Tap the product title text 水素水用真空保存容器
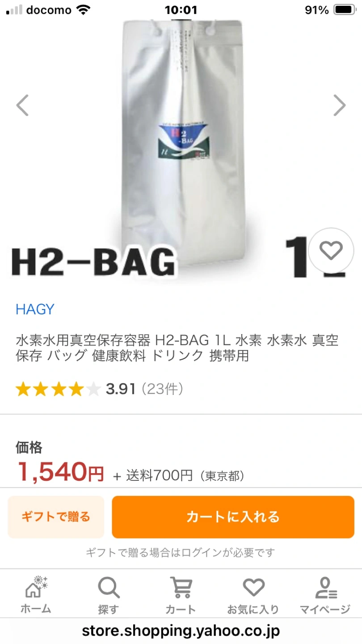 83,341
